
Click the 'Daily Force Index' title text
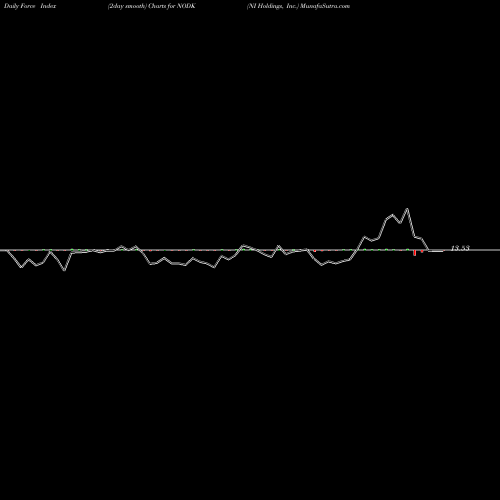coord(30,6)
